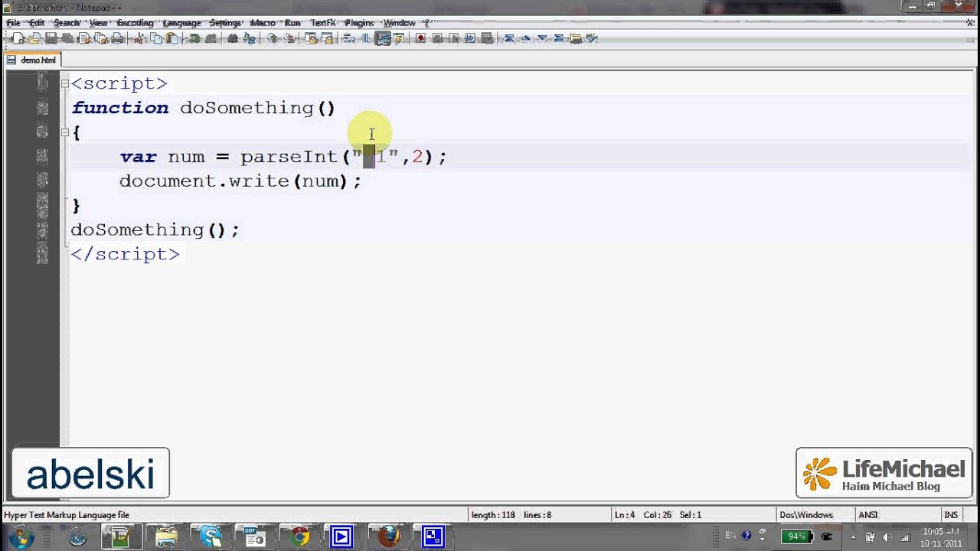Toggle the INS insert mode indicator

951,515
